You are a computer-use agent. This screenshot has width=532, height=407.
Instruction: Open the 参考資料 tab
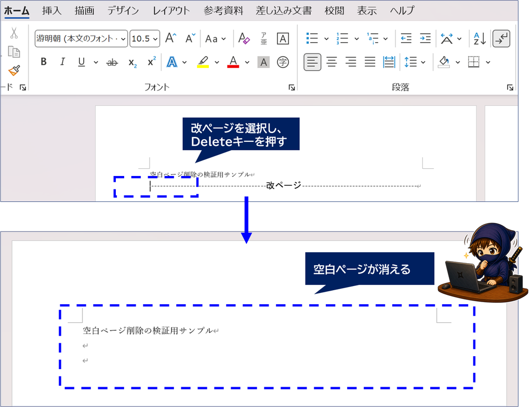click(223, 10)
